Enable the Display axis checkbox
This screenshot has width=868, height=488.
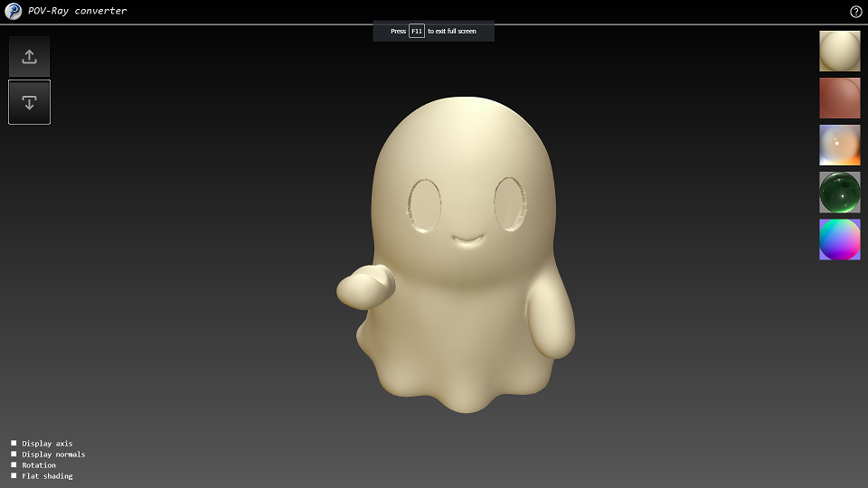[x=14, y=444]
